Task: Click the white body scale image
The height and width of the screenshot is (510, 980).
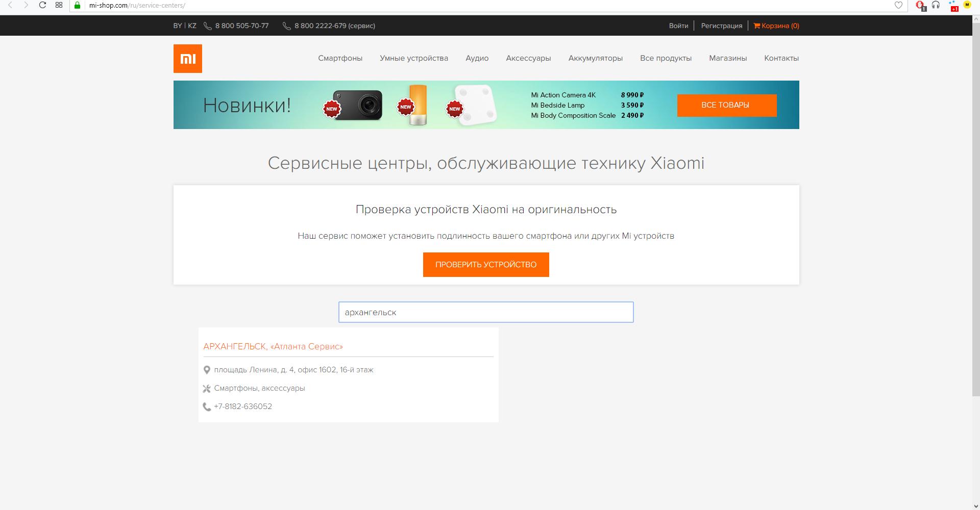Action: pyautogui.click(x=476, y=105)
